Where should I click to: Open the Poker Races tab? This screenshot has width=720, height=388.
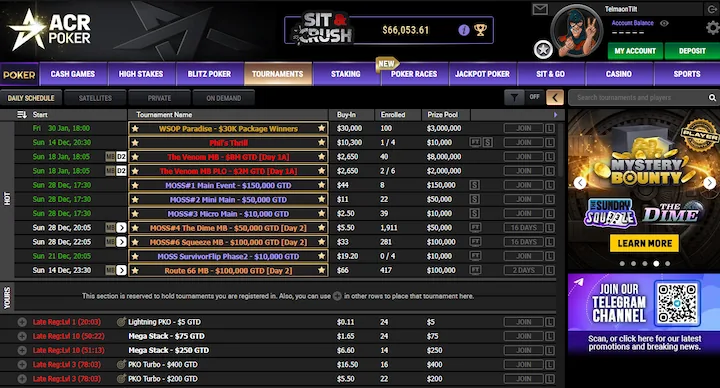coord(414,74)
